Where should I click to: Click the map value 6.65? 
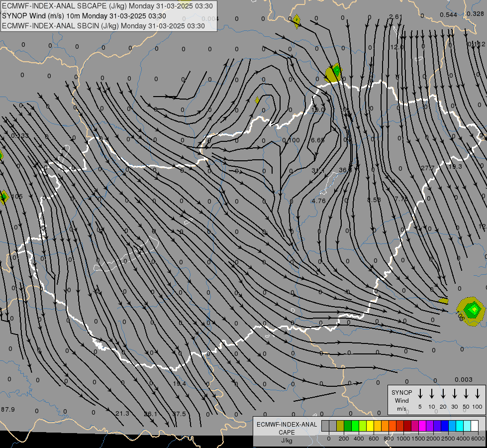(x=318, y=140)
